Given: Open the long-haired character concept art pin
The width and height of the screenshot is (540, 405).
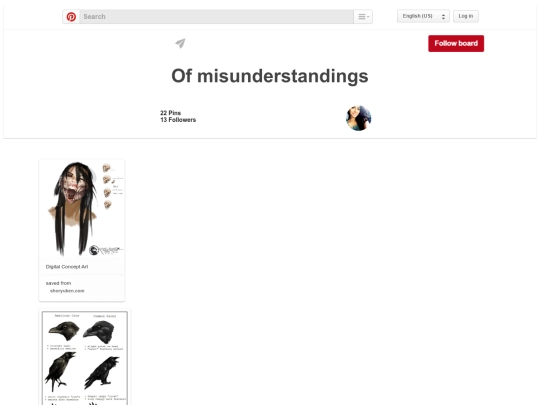Looking at the screenshot, I should 82,209.
